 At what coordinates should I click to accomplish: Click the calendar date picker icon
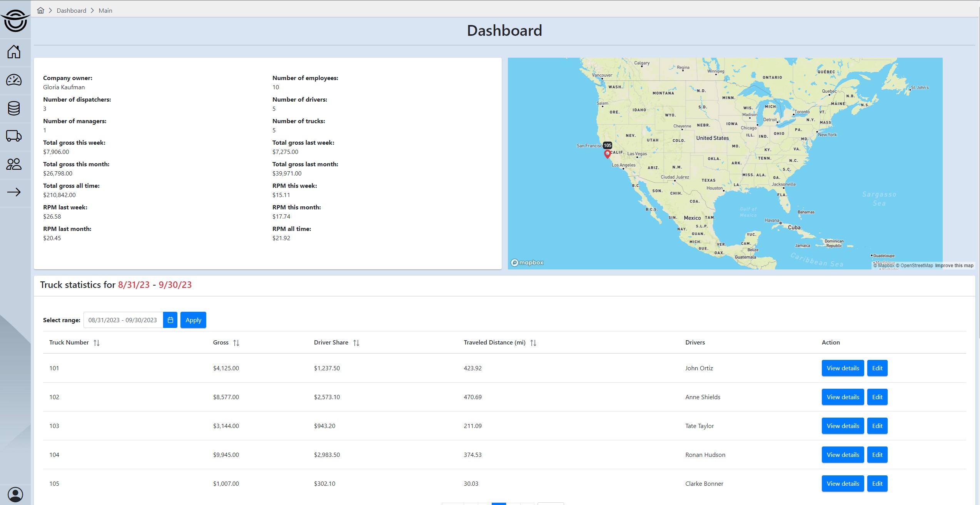[x=170, y=320]
